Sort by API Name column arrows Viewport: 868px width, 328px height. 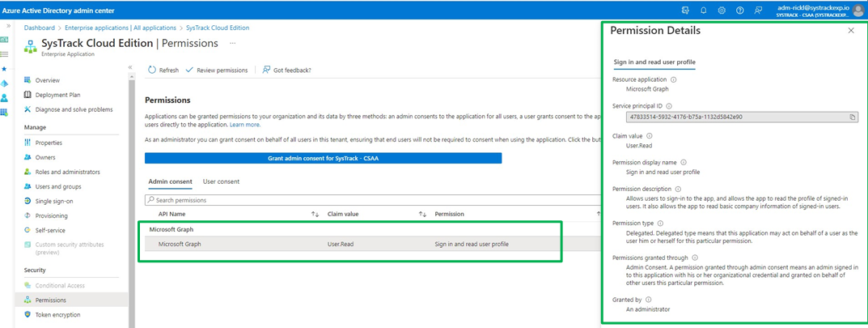click(x=315, y=214)
